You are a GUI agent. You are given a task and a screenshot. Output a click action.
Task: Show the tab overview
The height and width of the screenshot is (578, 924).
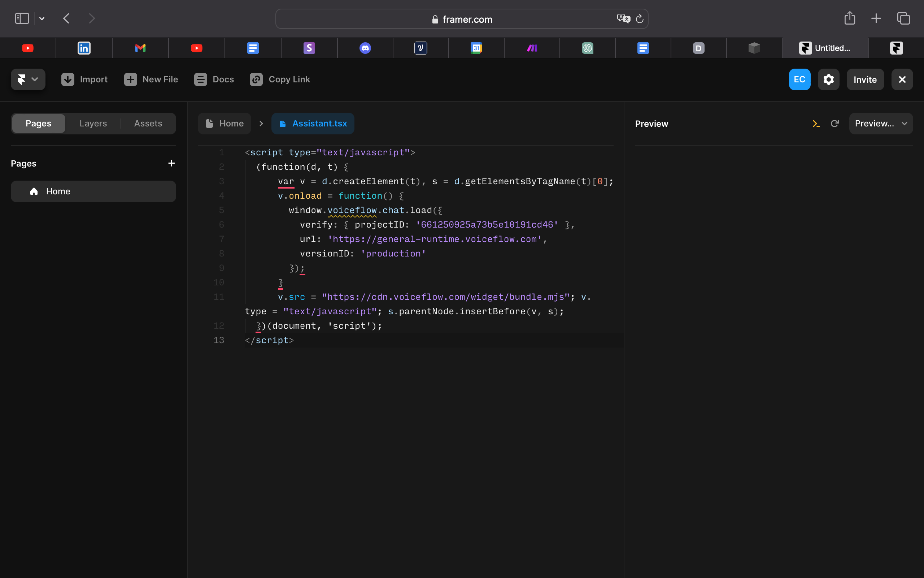coord(903,18)
